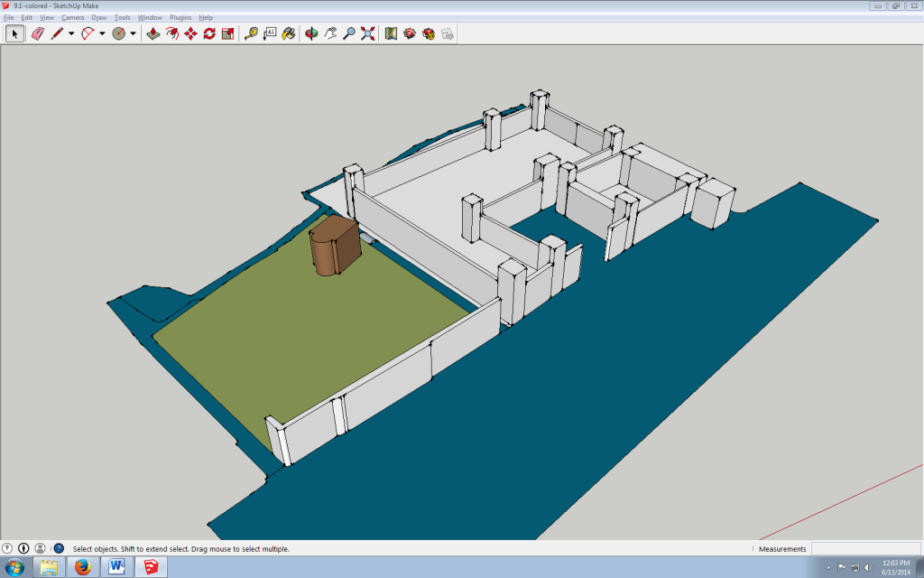The height and width of the screenshot is (578, 924).
Task: Switch to Firefox in the taskbar
Action: point(83,567)
